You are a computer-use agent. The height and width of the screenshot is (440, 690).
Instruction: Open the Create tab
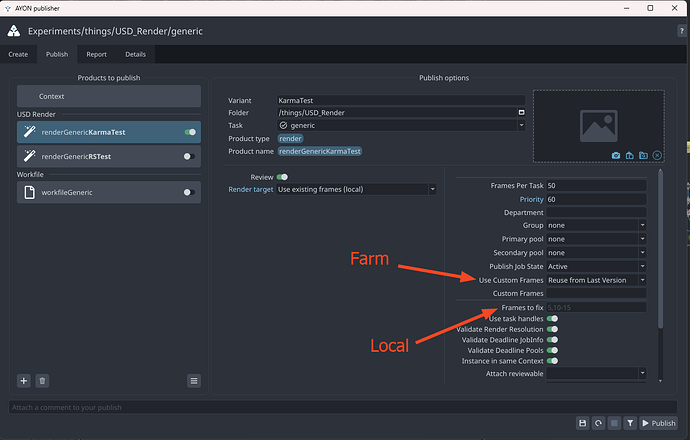click(19, 54)
